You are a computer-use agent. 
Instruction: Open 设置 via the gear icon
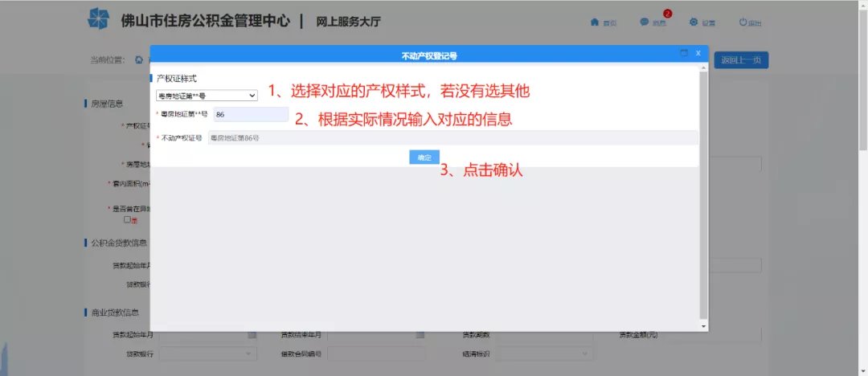[x=694, y=22]
